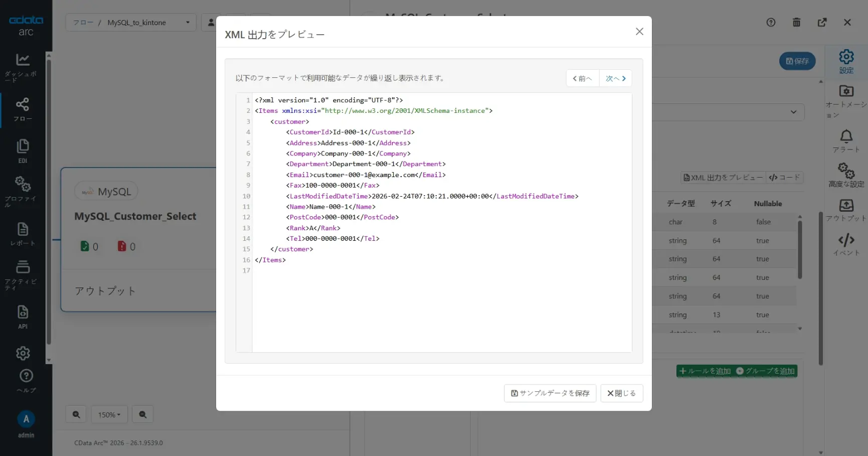Screen dimensions: 868x456
Task: Open the アウトプット panel
Action: (x=846, y=210)
